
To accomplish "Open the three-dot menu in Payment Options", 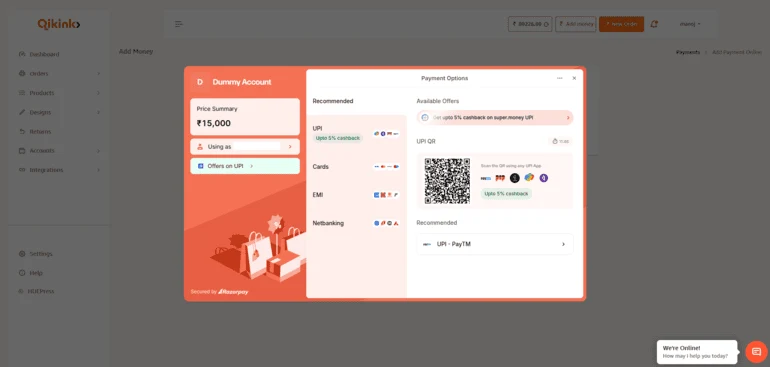I will coord(559,78).
